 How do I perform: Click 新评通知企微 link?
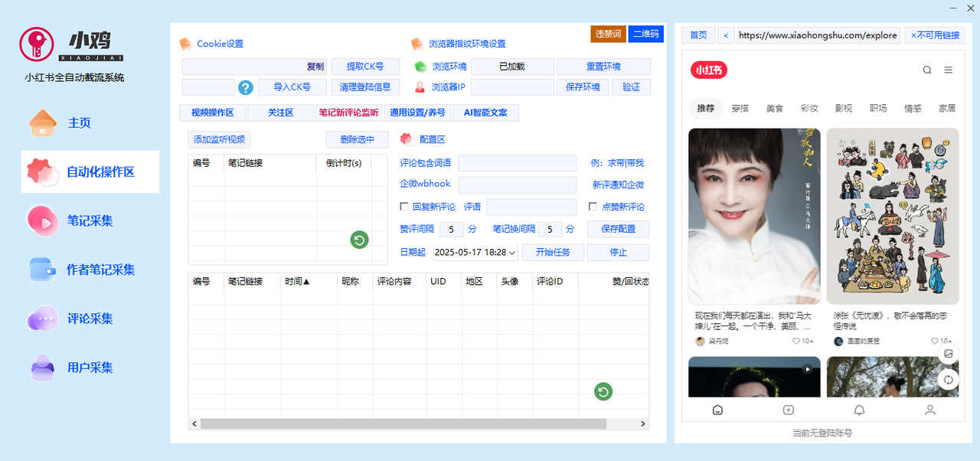pos(619,185)
